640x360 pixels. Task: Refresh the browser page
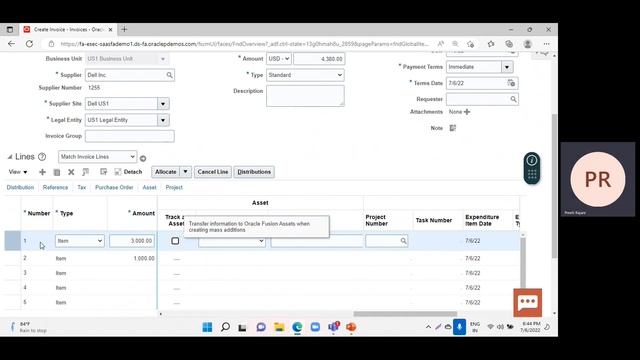click(29, 44)
